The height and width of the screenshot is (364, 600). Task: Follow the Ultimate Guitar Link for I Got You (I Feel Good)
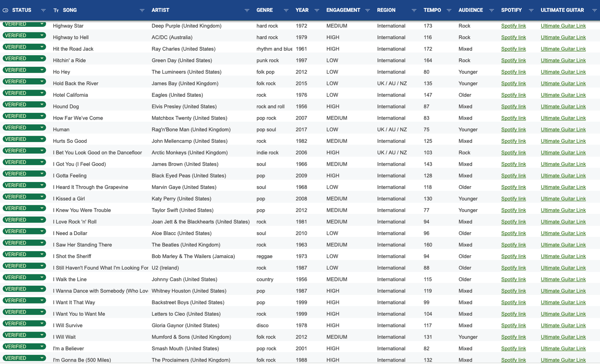click(563, 164)
